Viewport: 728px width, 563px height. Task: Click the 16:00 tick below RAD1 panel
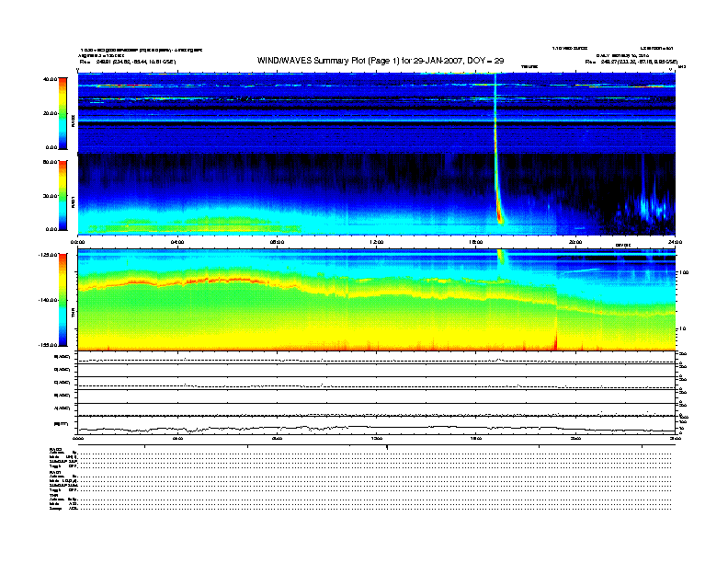point(476,242)
